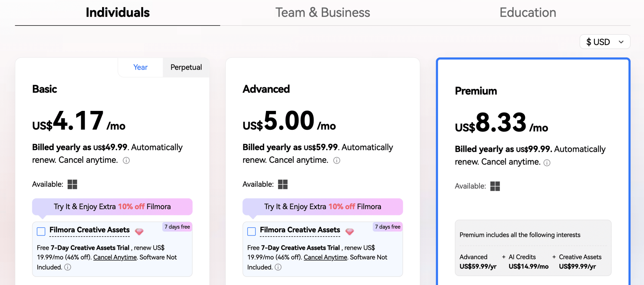Select the Perpetual billing option
This screenshot has width=644, height=285.
pos(186,67)
